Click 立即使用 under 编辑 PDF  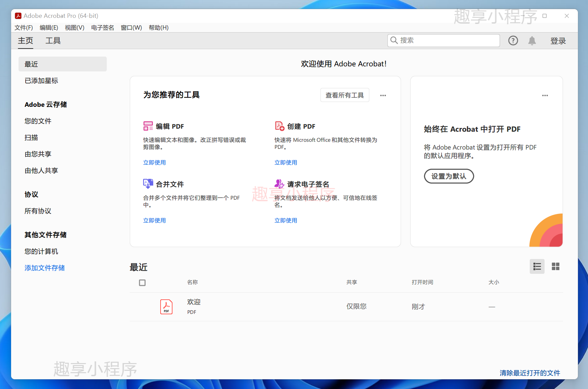pos(155,163)
